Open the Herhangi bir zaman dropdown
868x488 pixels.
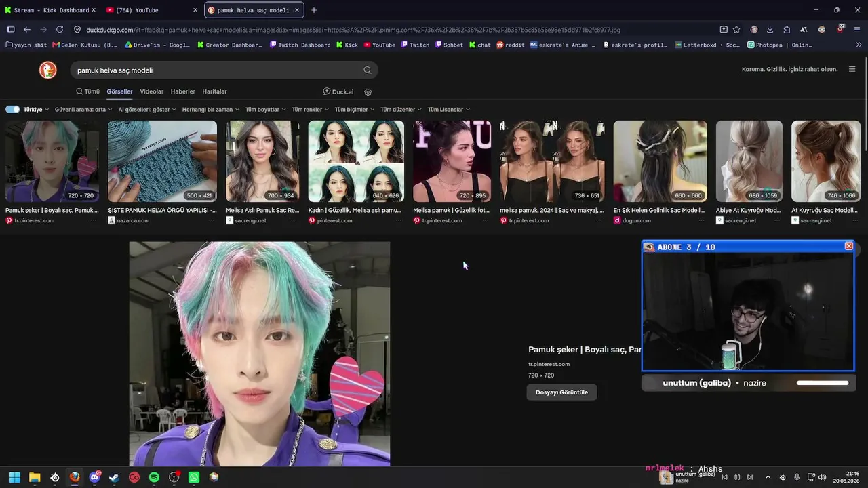(x=210, y=110)
